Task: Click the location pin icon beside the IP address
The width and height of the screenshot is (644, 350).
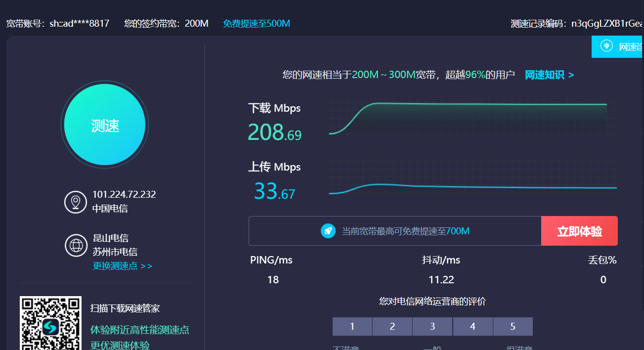Action: (x=76, y=202)
